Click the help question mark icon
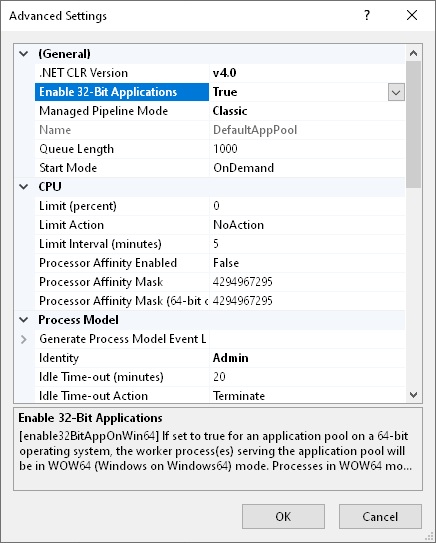The width and height of the screenshot is (436, 543). [367, 15]
